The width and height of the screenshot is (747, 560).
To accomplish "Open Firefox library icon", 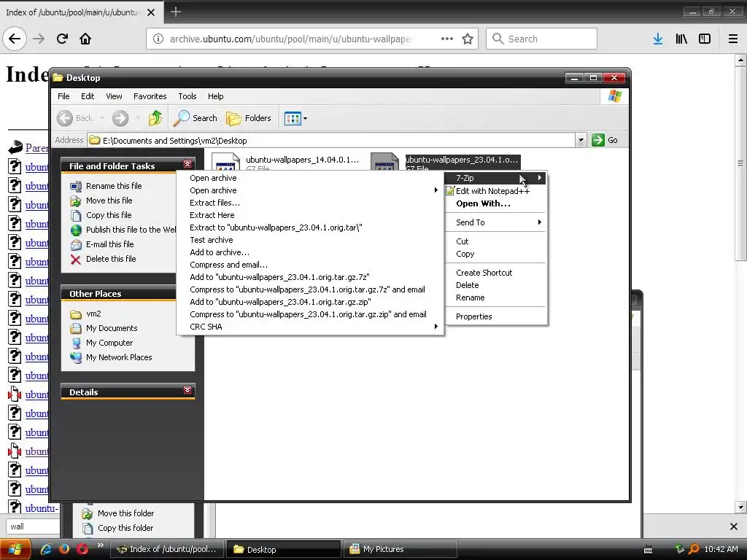I will 681,39.
